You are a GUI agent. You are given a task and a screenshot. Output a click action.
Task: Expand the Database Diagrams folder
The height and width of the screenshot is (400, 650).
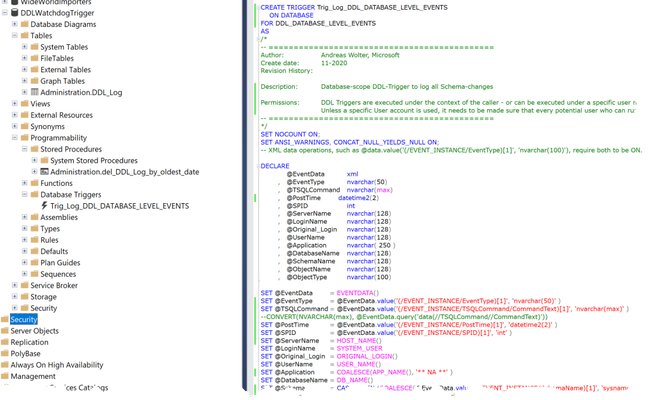(x=15, y=24)
